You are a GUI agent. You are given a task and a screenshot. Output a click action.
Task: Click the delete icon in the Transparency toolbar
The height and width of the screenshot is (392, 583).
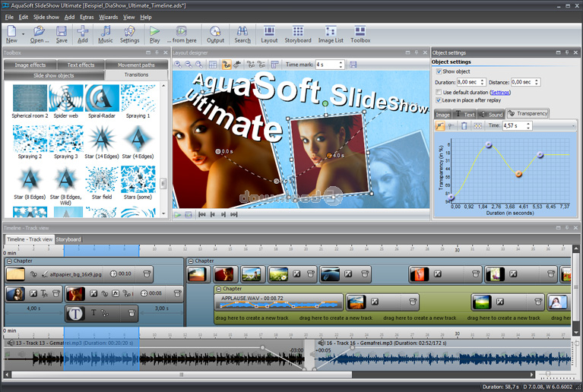(x=464, y=126)
